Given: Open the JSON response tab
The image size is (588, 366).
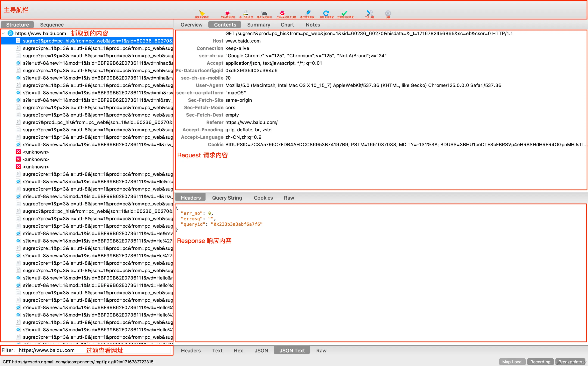Looking at the screenshot, I should point(261,350).
